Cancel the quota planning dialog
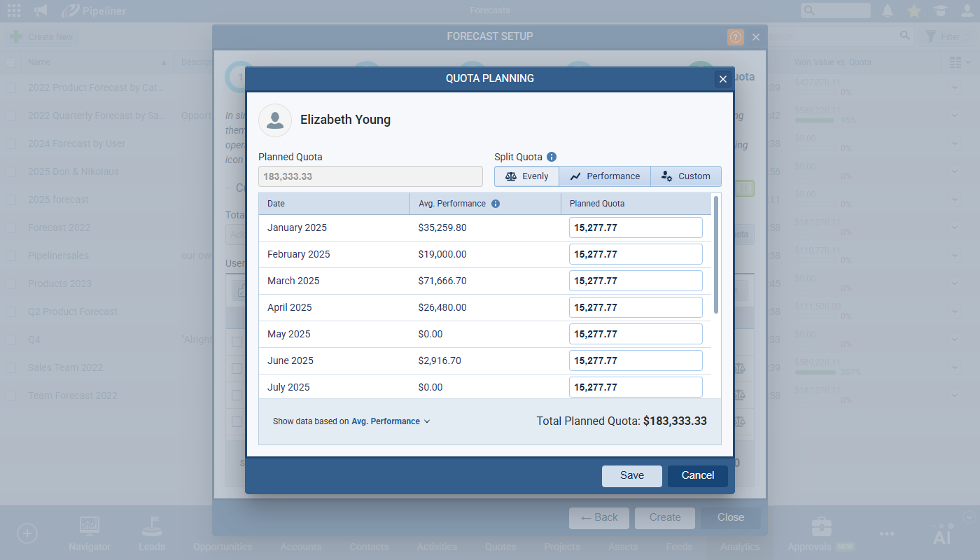 697,476
